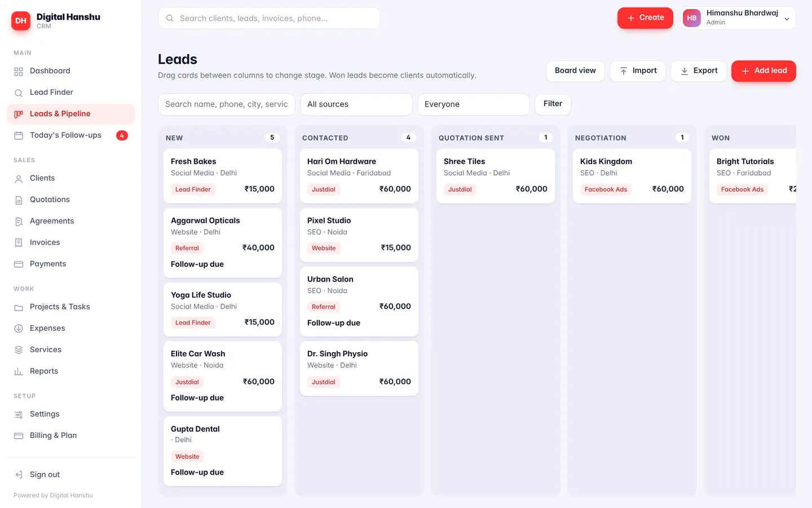
Task: Click the Leads & Pipeline kanban icon
Action: [x=19, y=114]
